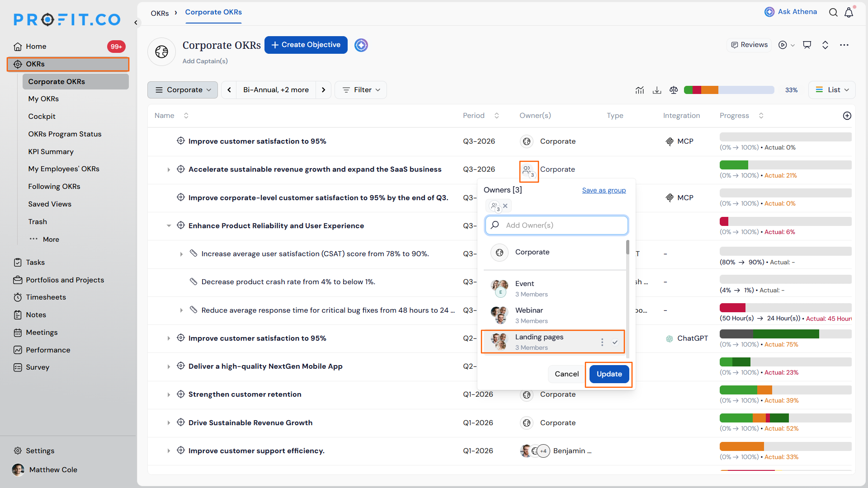Open the chart insights icon
The image size is (868, 488).
640,90
